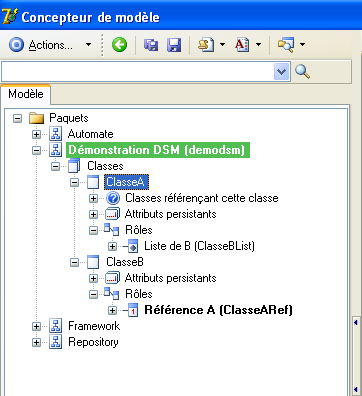This screenshot has width=362, height=396.
Task: Click Rôles icon under ClasseB
Action: pos(112,294)
